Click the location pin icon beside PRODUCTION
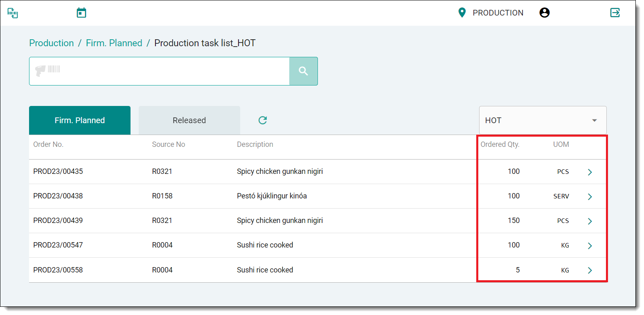Screen dimensions: 644x315 462,13
